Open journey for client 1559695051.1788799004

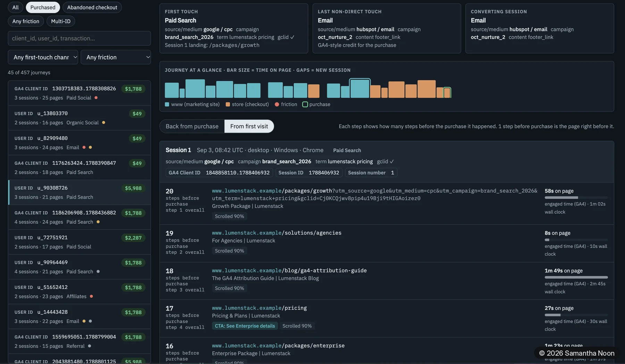[79, 341]
